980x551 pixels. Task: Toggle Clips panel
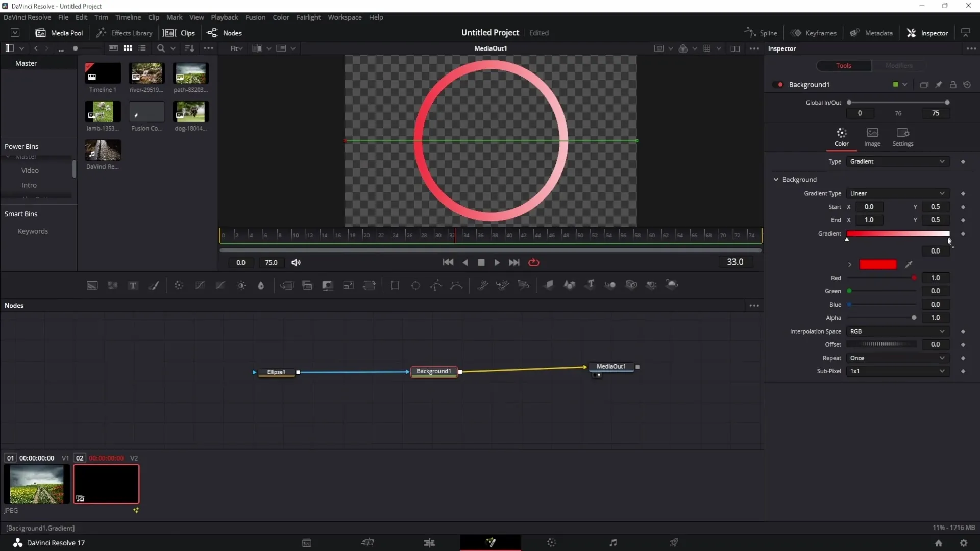(179, 33)
